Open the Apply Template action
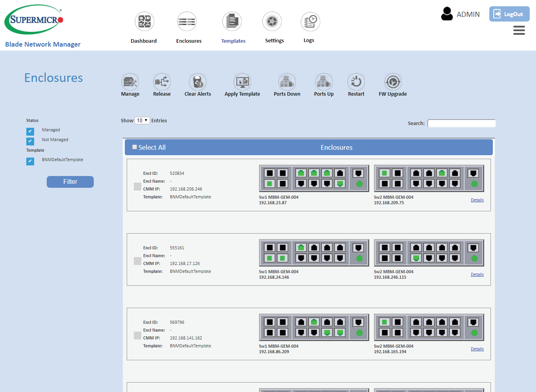 click(x=242, y=82)
